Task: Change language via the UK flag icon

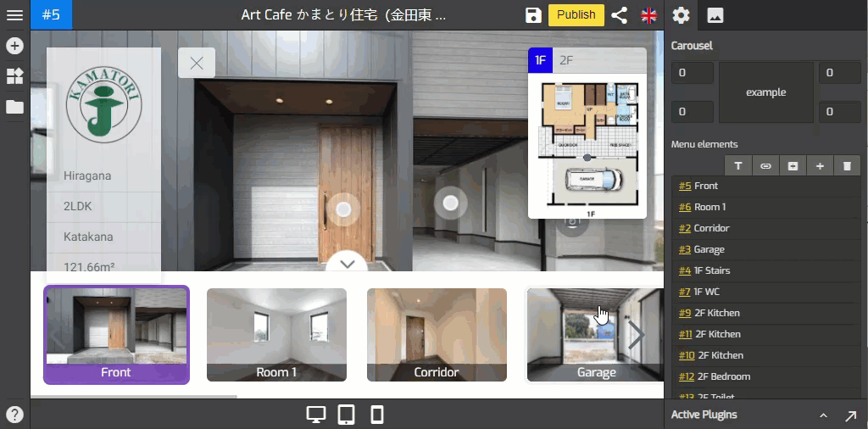Action: [648, 15]
